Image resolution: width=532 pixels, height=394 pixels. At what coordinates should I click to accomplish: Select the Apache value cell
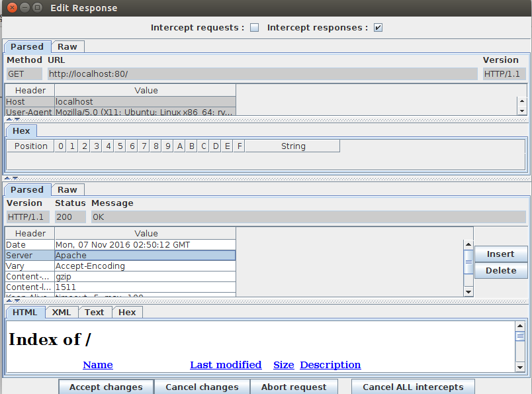[x=145, y=256]
